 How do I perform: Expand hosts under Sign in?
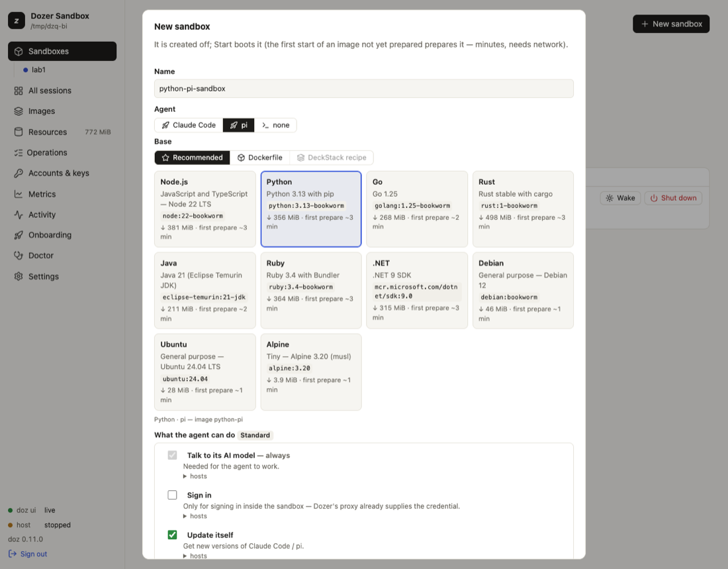tap(195, 516)
